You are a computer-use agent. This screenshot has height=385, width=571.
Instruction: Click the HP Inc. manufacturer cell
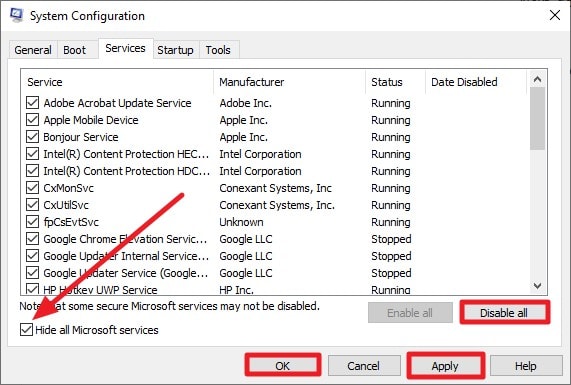pyautogui.click(x=236, y=290)
